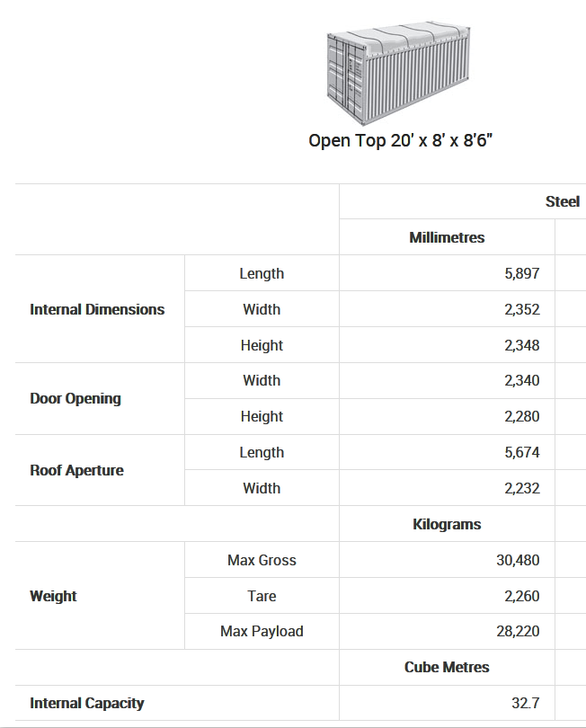
Task: Click the Max Payload value 28,220
Action: click(518, 631)
